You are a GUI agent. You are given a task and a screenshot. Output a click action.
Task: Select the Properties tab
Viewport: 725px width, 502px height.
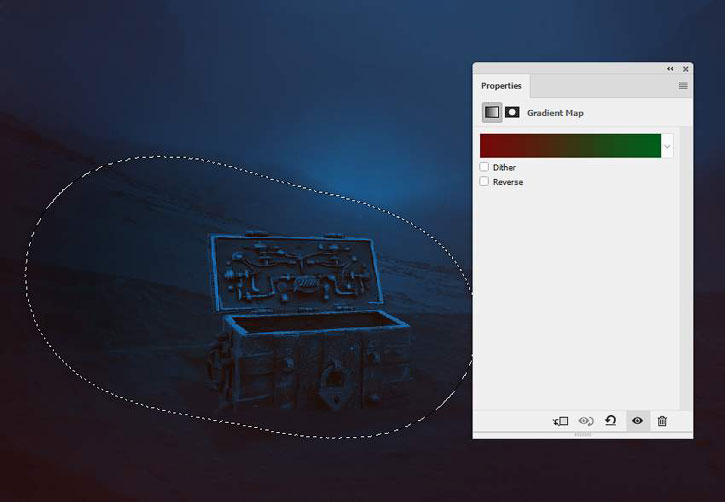(501, 86)
